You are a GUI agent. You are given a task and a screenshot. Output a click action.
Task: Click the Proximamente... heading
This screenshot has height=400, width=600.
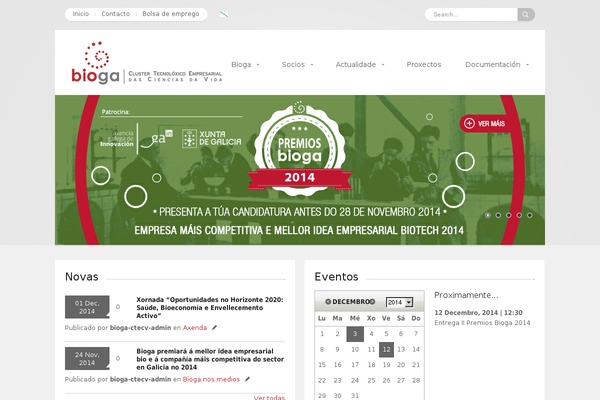coord(466,295)
